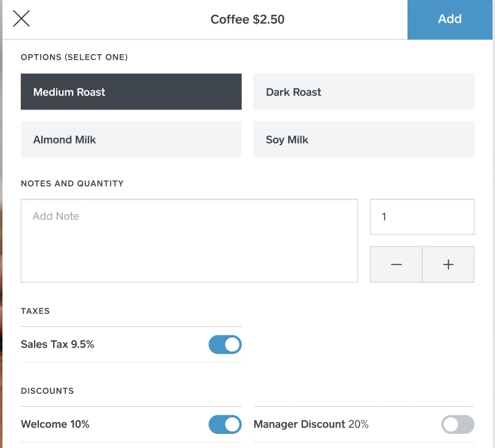Disable the Sales Tax 9.5% toggle
Viewport: 495px width, 448px height.
coord(225,345)
